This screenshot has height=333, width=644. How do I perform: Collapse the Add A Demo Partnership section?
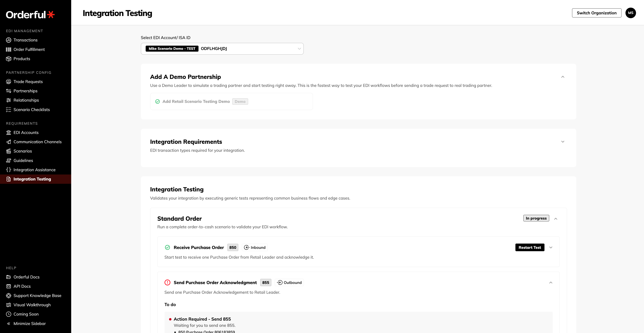pos(563,77)
